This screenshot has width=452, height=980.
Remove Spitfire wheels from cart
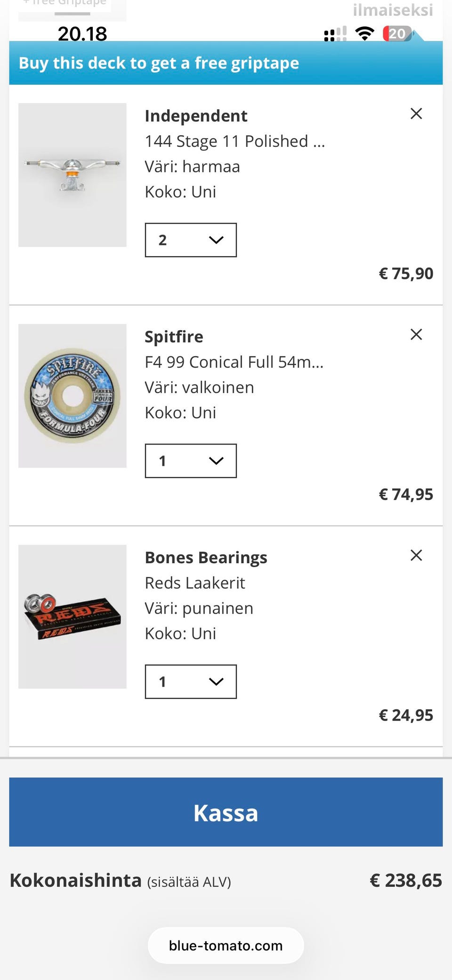(x=416, y=334)
